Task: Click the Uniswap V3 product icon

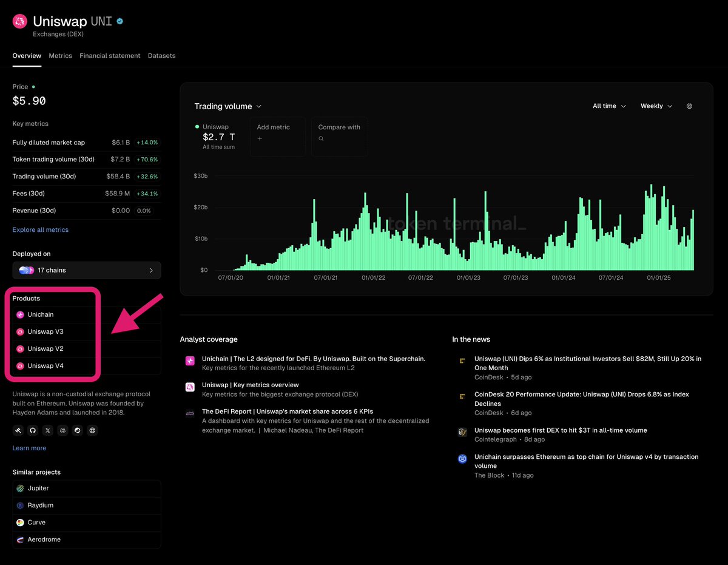Action: pos(20,332)
